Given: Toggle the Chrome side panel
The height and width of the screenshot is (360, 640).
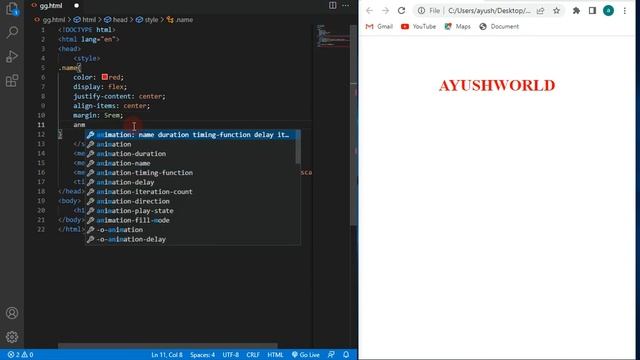Looking at the screenshot, I should 592,11.
